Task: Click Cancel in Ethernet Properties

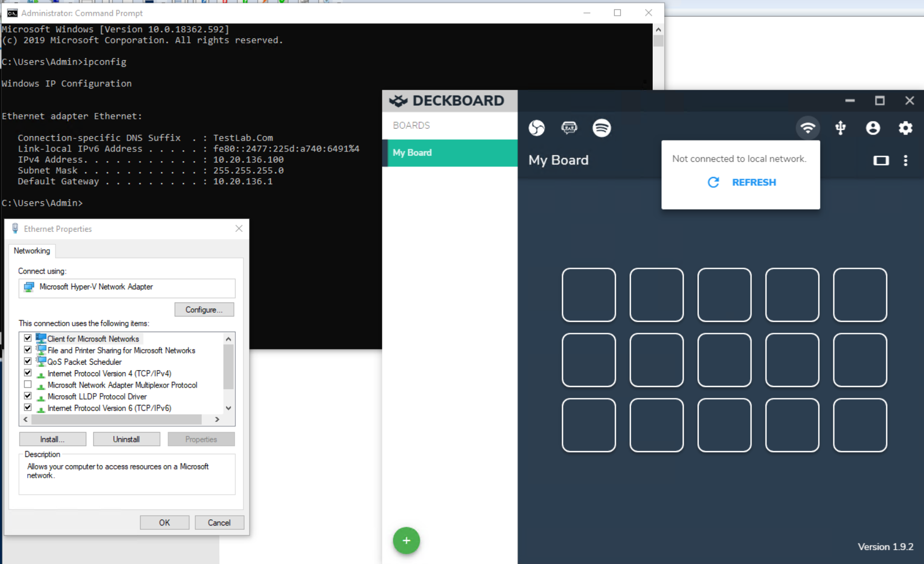Action: pos(219,522)
